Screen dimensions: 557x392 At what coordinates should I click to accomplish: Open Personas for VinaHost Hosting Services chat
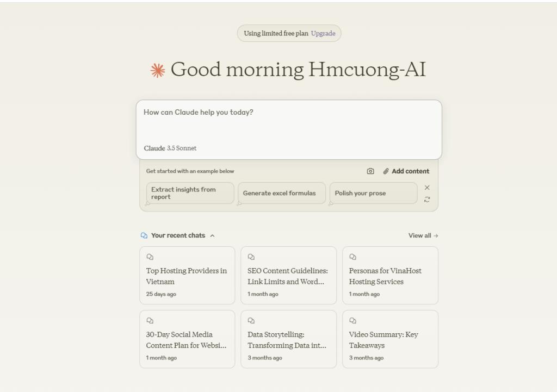(389, 276)
